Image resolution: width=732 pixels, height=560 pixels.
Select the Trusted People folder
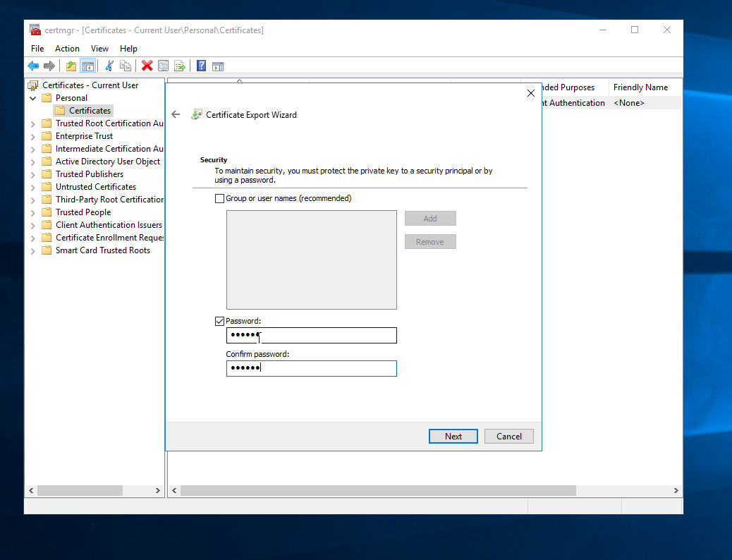pos(83,212)
